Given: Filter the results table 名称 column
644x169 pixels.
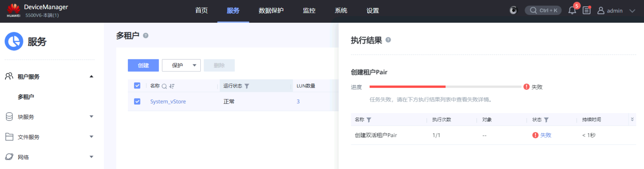Looking at the screenshot, I should pos(369,120).
